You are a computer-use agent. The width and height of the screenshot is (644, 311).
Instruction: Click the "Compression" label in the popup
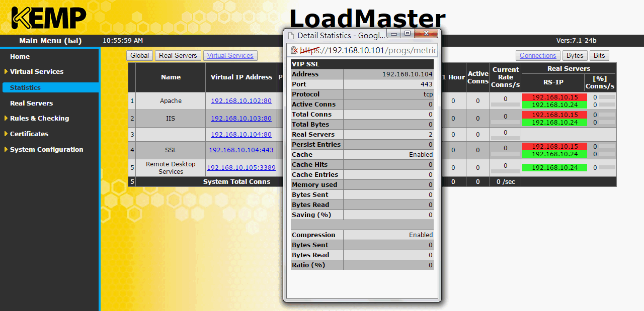313,235
